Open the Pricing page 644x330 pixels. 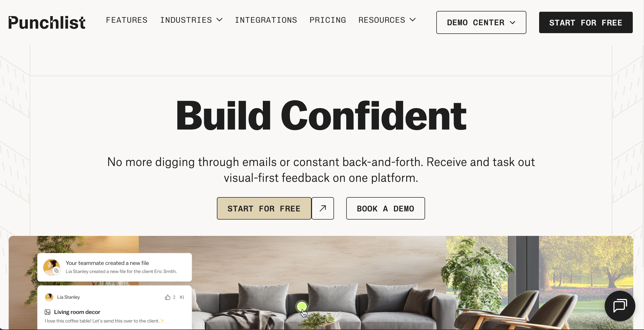tap(328, 20)
